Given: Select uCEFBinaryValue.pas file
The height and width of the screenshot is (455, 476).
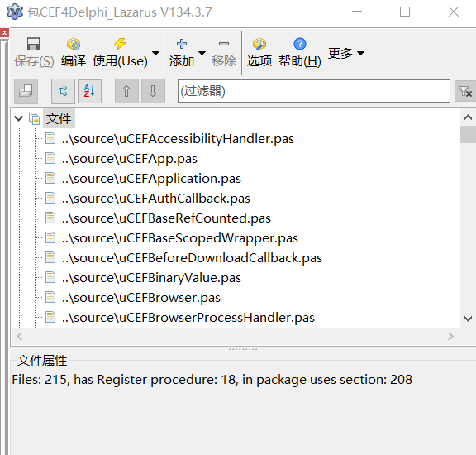Looking at the screenshot, I should [x=151, y=278].
